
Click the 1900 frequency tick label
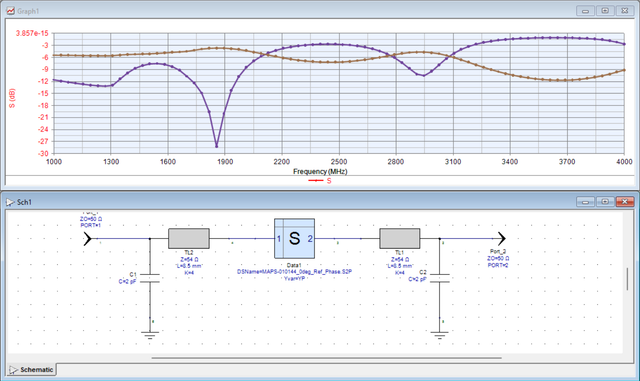tap(224, 162)
